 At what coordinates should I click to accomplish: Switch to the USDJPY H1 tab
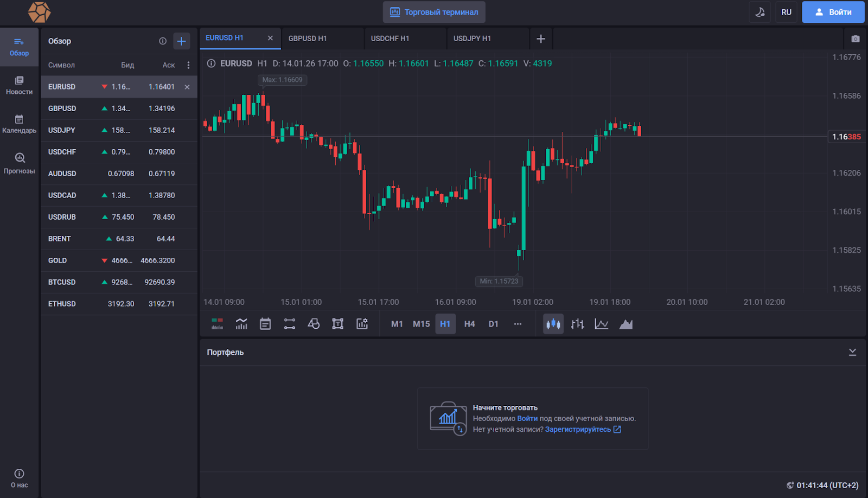click(x=471, y=38)
